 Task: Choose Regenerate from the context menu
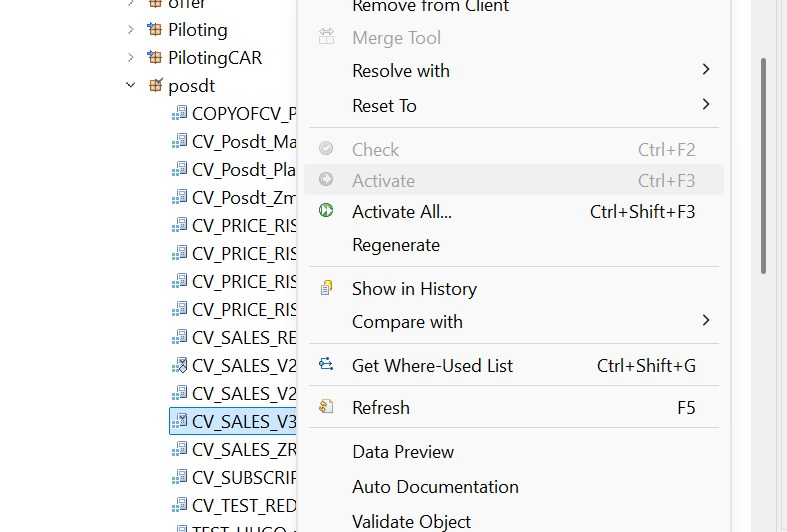coord(396,244)
